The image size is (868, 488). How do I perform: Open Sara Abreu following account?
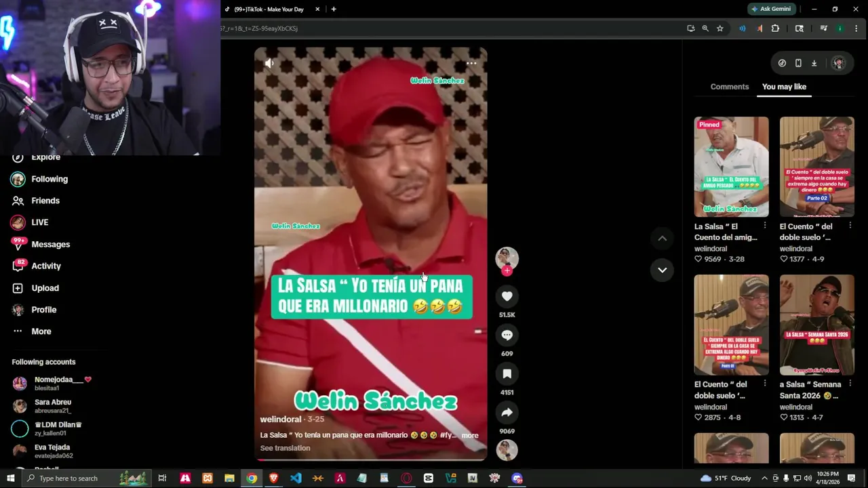pyautogui.click(x=52, y=406)
